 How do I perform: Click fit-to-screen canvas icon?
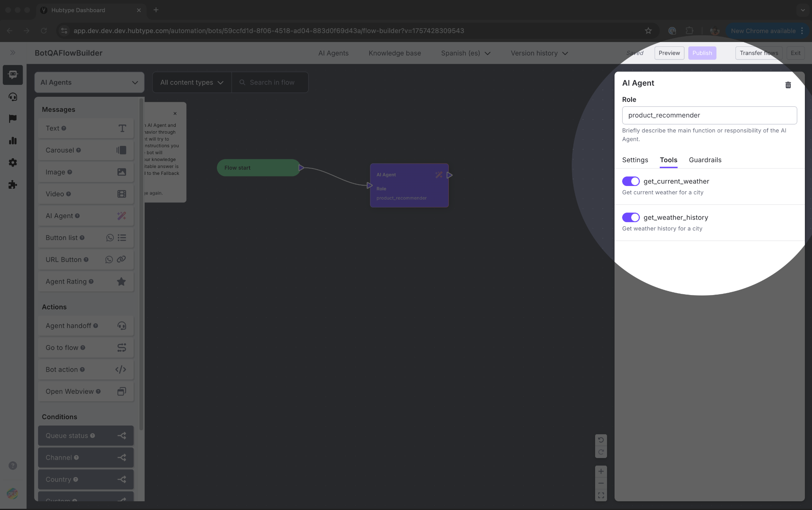(601, 495)
